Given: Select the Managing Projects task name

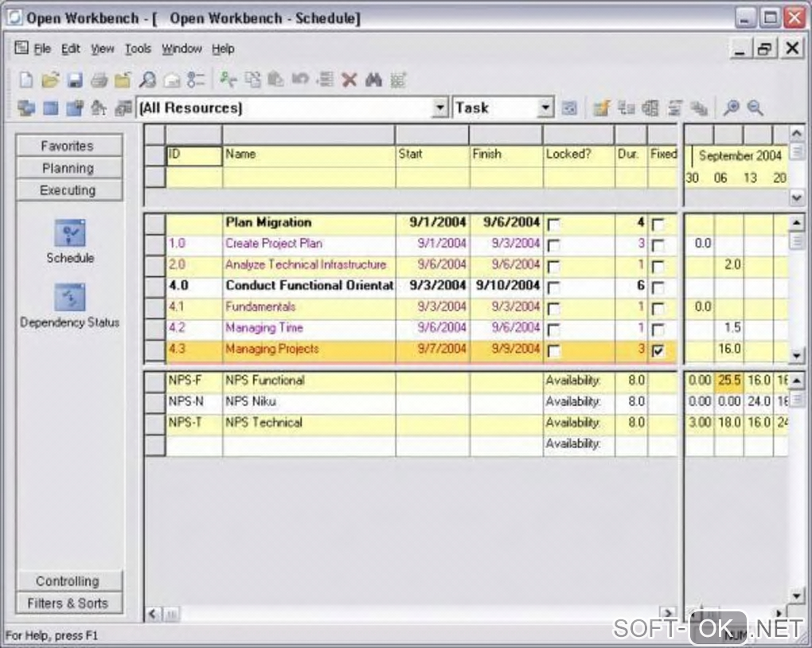Looking at the screenshot, I should (272, 349).
